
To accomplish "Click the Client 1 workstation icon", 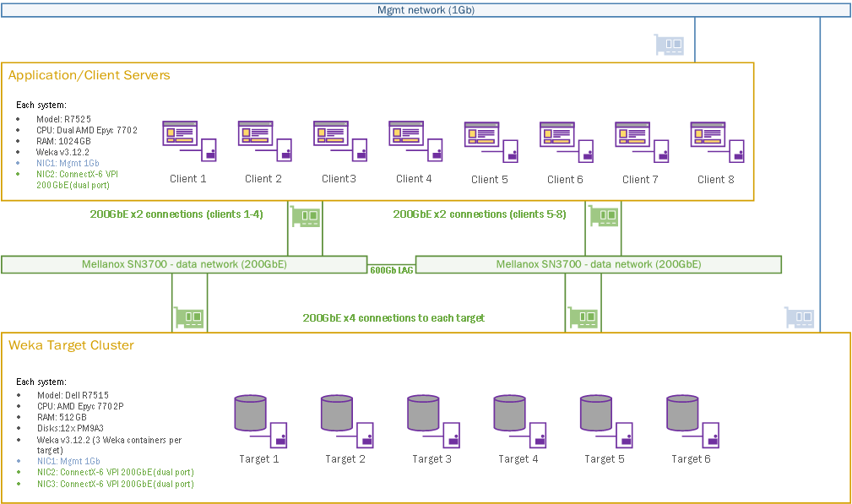I will pos(187,140).
